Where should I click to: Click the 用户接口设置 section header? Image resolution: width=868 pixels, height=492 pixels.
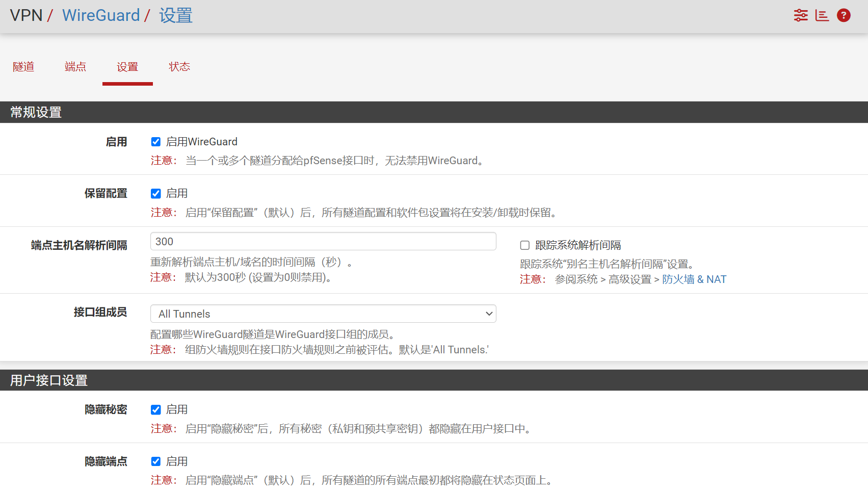point(49,380)
